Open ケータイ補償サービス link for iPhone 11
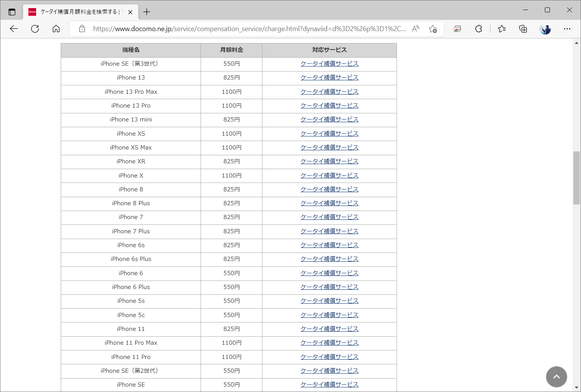Image resolution: width=581 pixels, height=392 pixels. (329, 329)
